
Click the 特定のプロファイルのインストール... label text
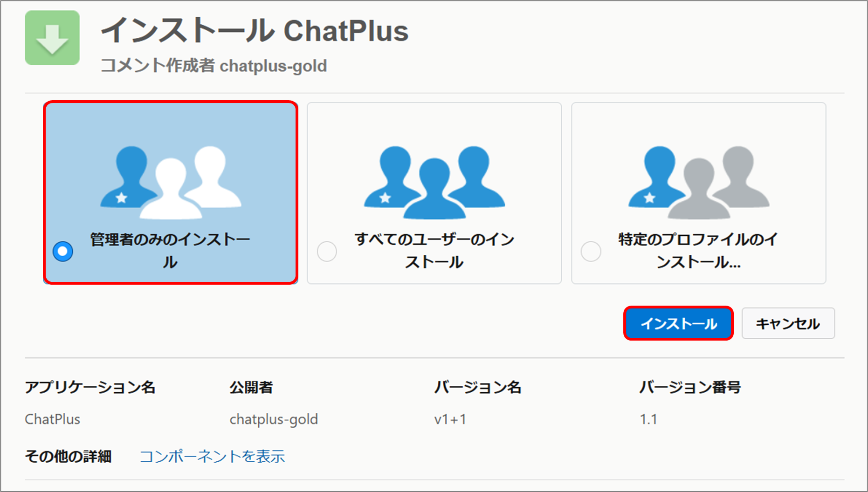(x=698, y=251)
